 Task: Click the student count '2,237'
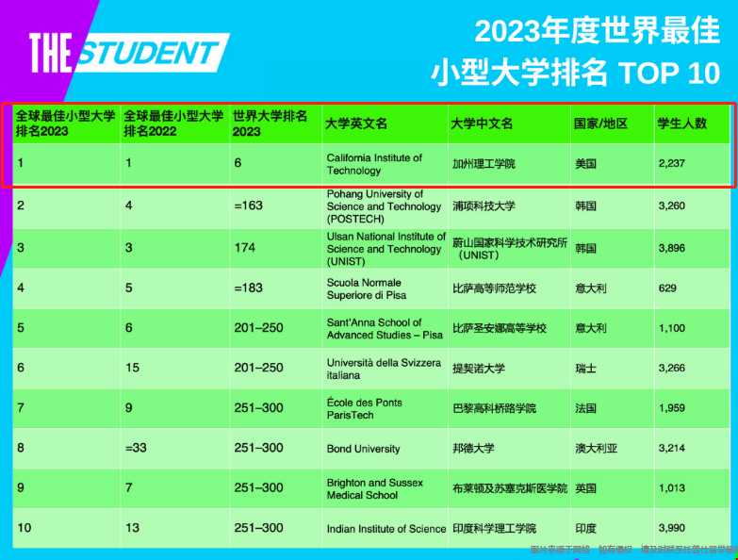[x=672, y=163]
